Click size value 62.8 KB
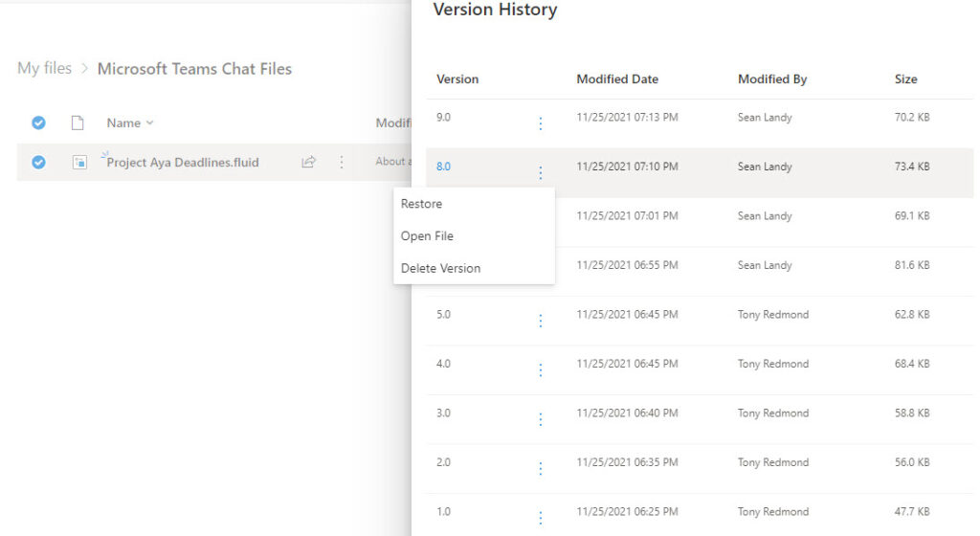The width and height of the screenshot is (980, 536). click(x=912, y=315)
